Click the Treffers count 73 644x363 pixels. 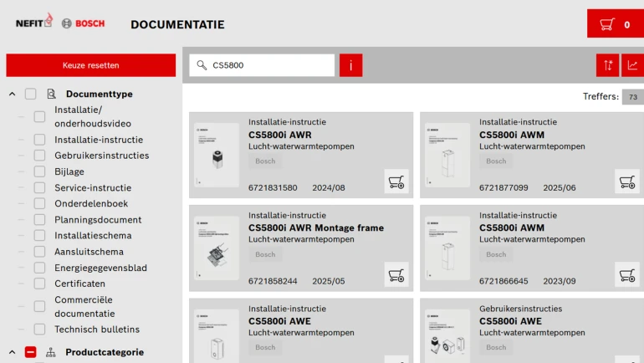coord(633,97)
